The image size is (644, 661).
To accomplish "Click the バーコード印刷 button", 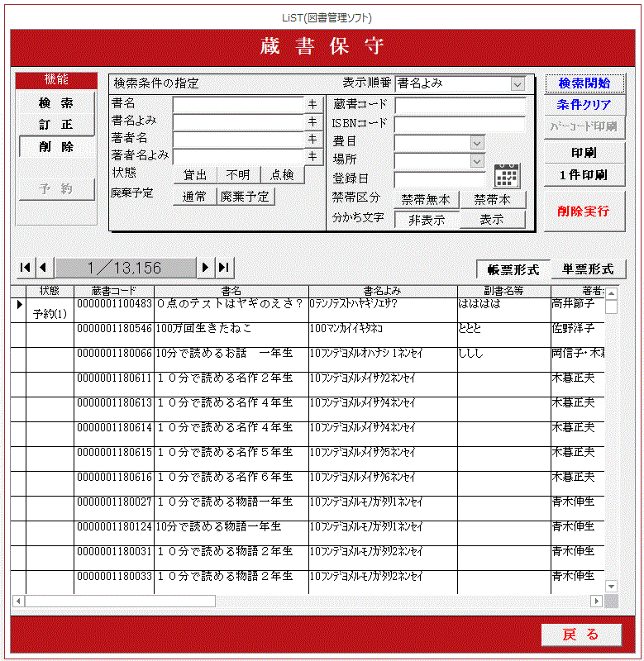I will (584, 126).
